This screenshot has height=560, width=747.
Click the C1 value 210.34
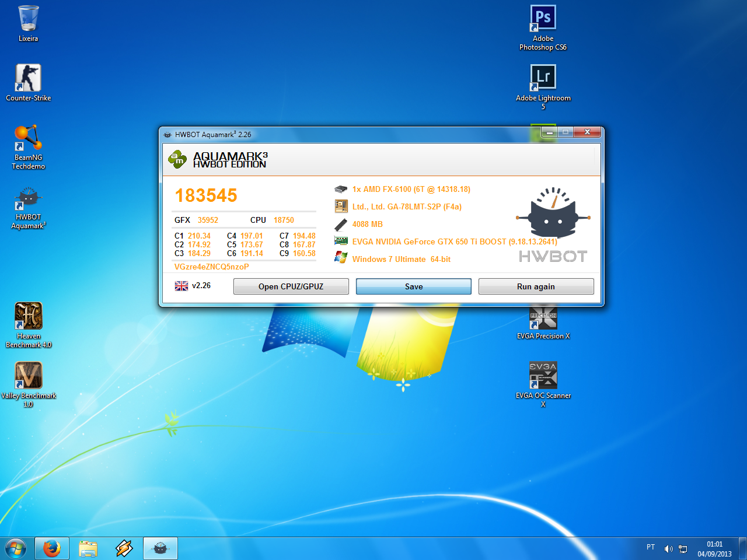pyautogui.click(x=199, y=236)
